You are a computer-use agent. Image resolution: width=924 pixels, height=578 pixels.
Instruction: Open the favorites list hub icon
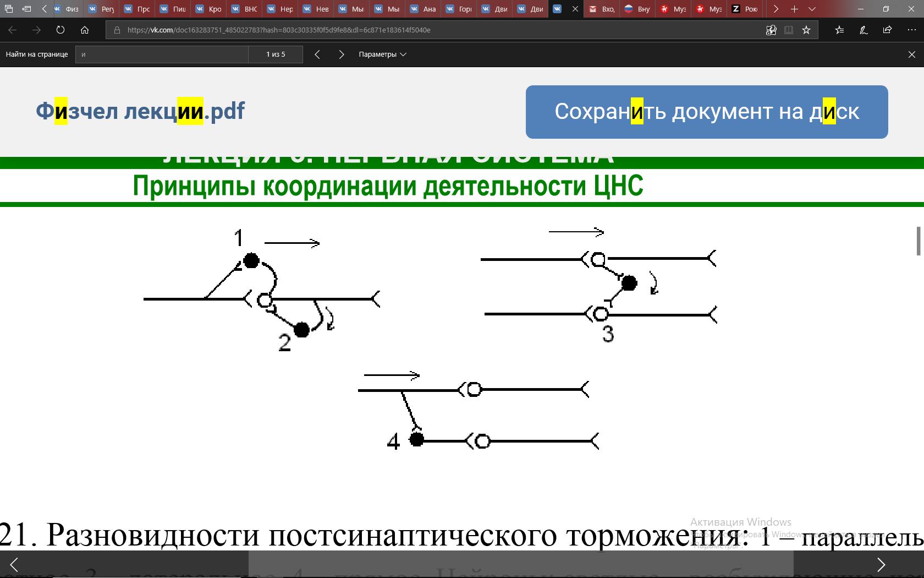tap(839, 30)
